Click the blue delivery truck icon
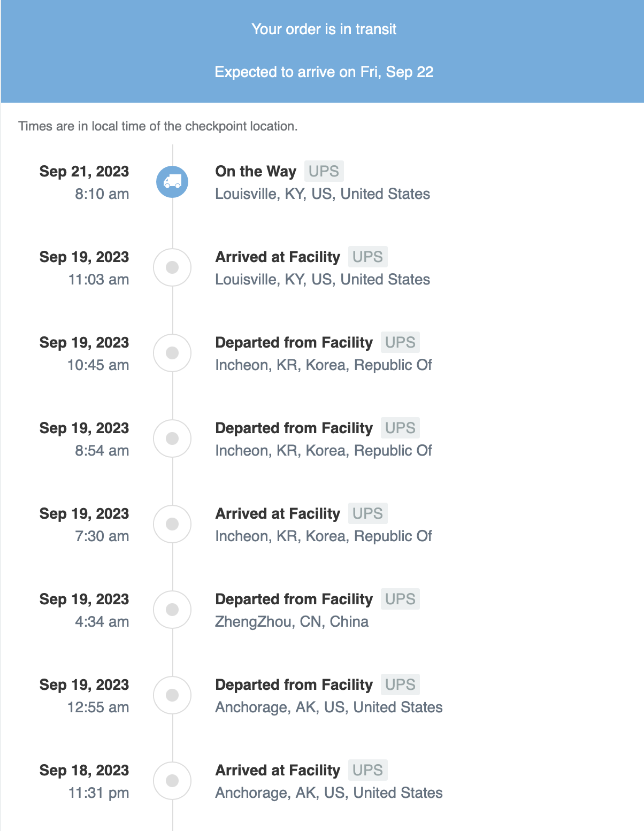644x831 pixels. click(x=172, y=182)
